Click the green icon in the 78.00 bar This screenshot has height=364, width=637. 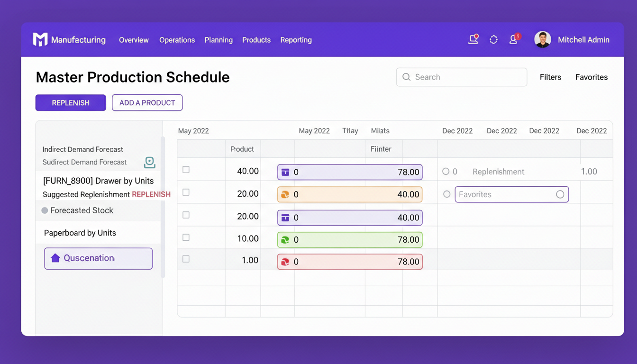(x=285, y=240)
